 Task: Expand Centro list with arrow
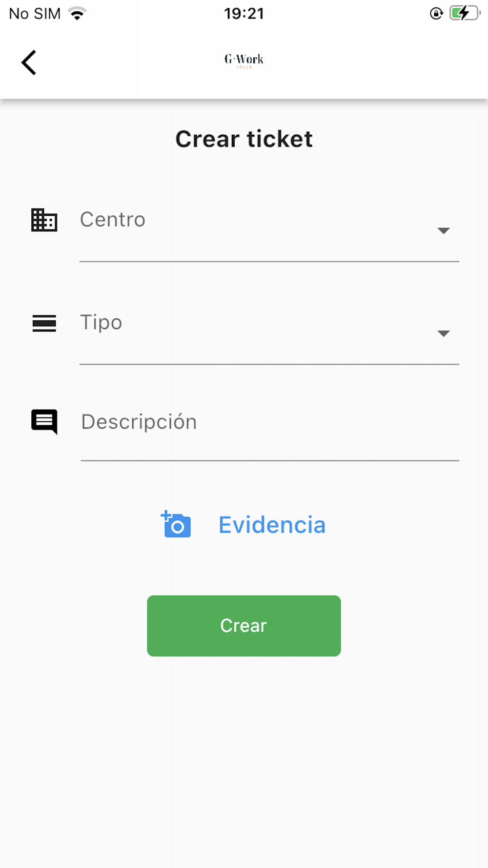[x=444, y=231]
